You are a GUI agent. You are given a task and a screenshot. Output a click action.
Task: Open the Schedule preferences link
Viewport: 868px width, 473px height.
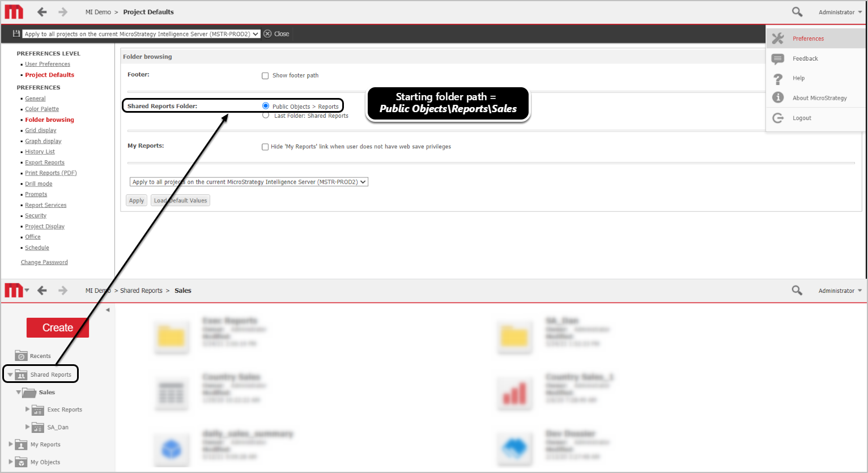click(37, 248)
